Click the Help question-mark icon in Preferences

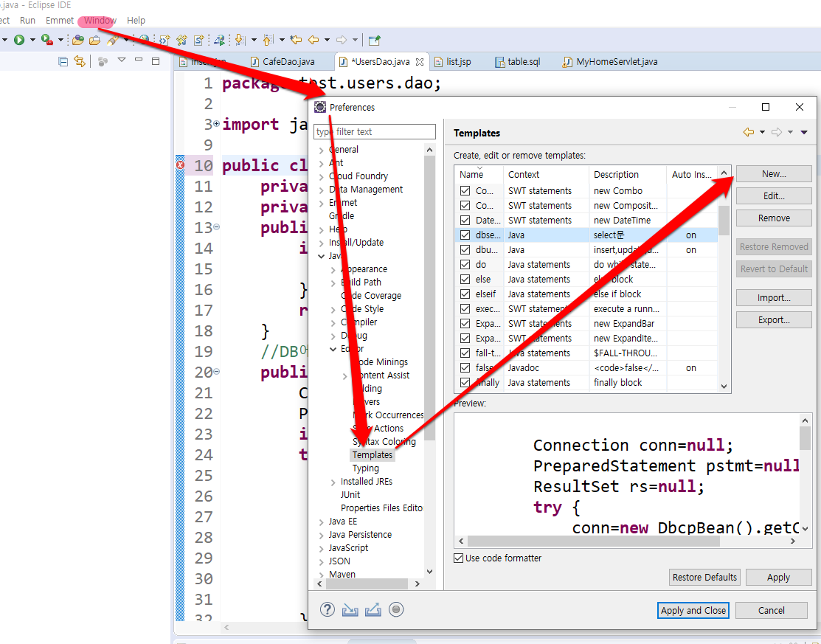point(328,609)
